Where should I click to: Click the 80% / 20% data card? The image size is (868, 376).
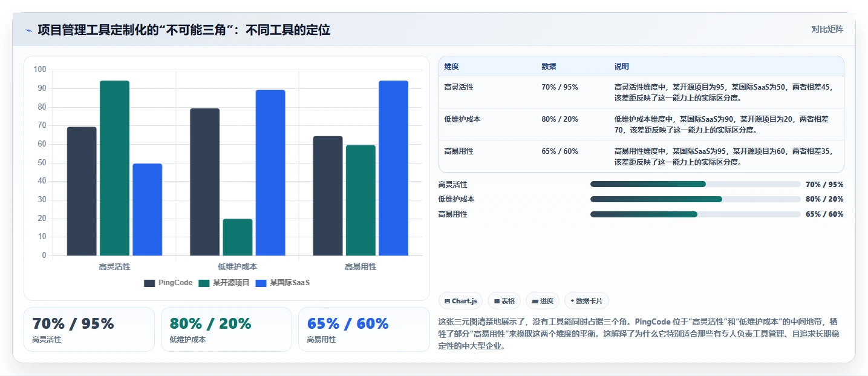tap(226, 329)
